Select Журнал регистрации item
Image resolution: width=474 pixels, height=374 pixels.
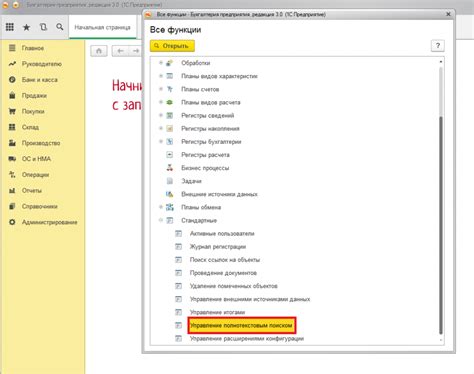[218, 247]
